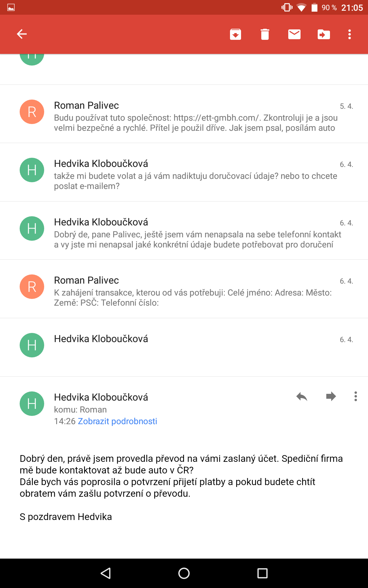Move conversation using the folder arrow icon
This screenshot has height=588, width=368.
pos(324,34)
